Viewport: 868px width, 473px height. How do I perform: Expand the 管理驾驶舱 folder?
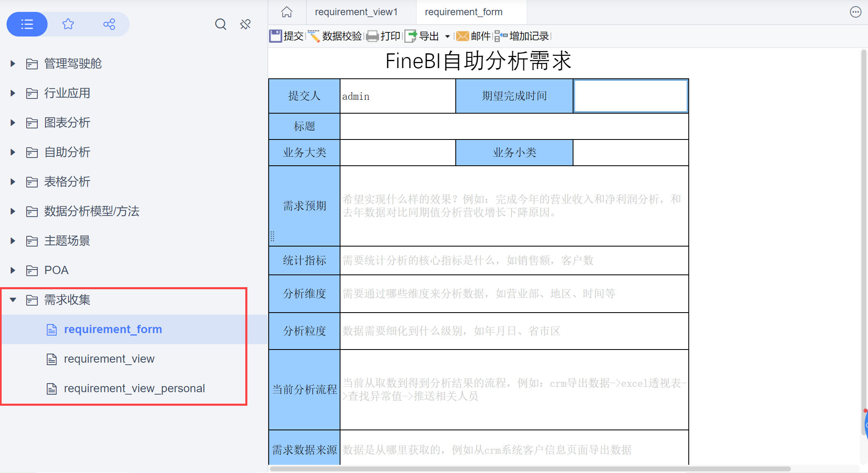click(x=12, y=64)
